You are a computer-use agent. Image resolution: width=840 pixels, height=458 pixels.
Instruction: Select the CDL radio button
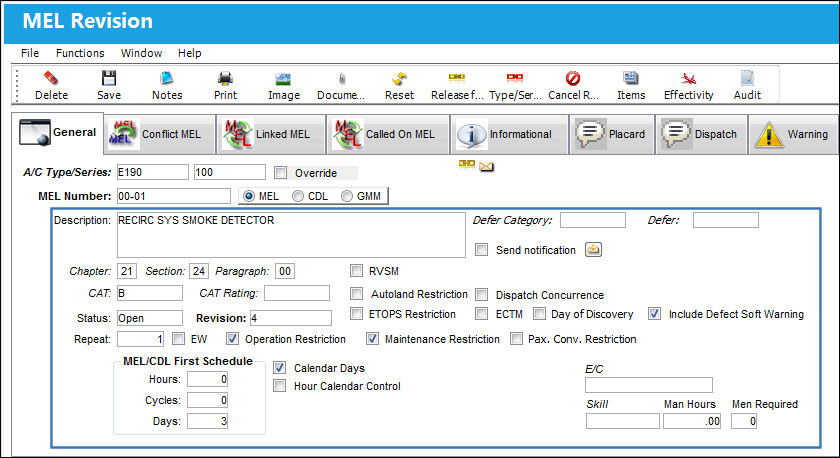click(x=298, y=196)
